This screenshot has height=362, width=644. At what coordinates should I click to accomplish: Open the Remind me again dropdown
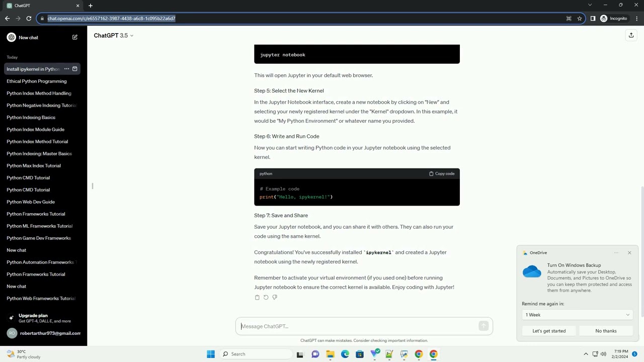577,315
